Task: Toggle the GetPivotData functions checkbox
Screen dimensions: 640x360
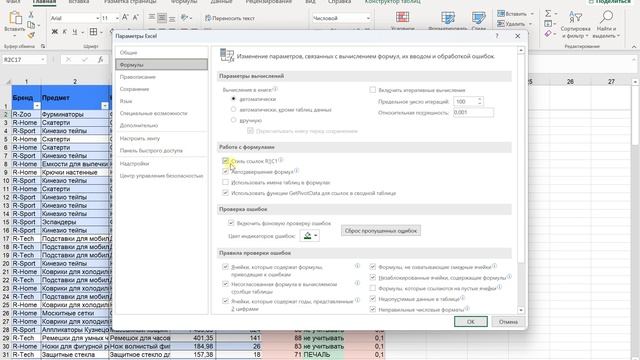Action: point(225,193)
